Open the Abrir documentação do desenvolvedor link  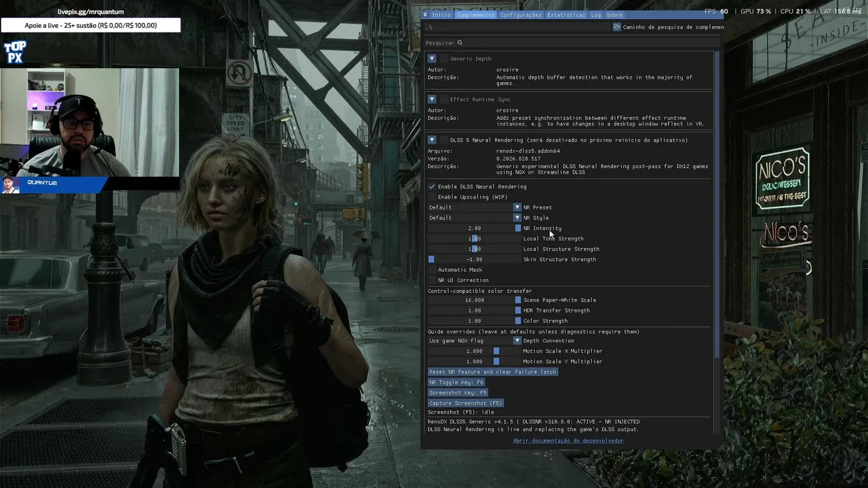point(568,441)
